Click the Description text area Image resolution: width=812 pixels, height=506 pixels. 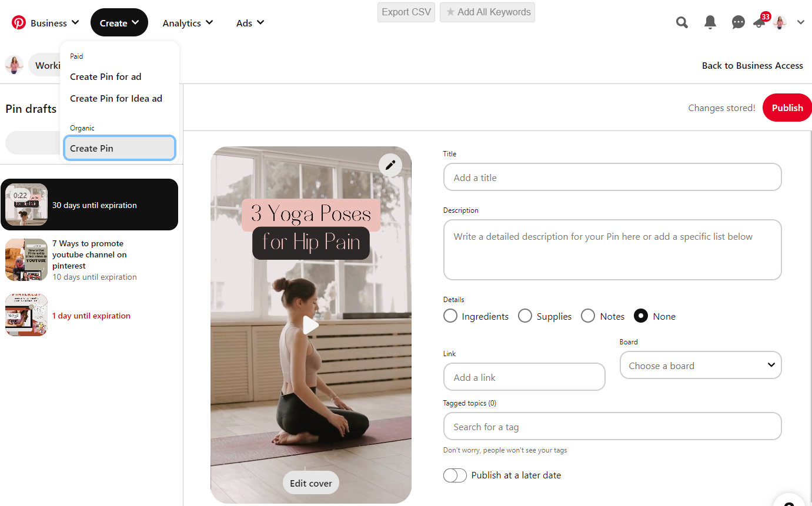pos(612,250)
